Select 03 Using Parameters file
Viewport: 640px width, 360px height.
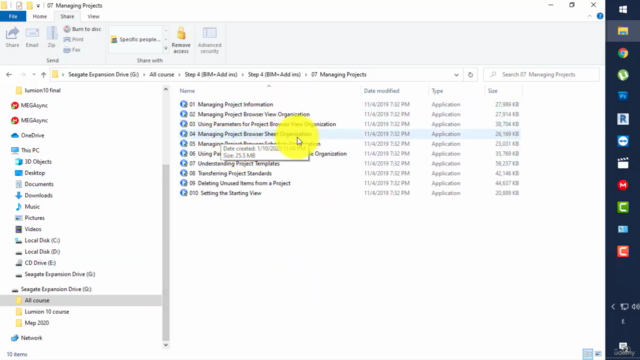262,124
